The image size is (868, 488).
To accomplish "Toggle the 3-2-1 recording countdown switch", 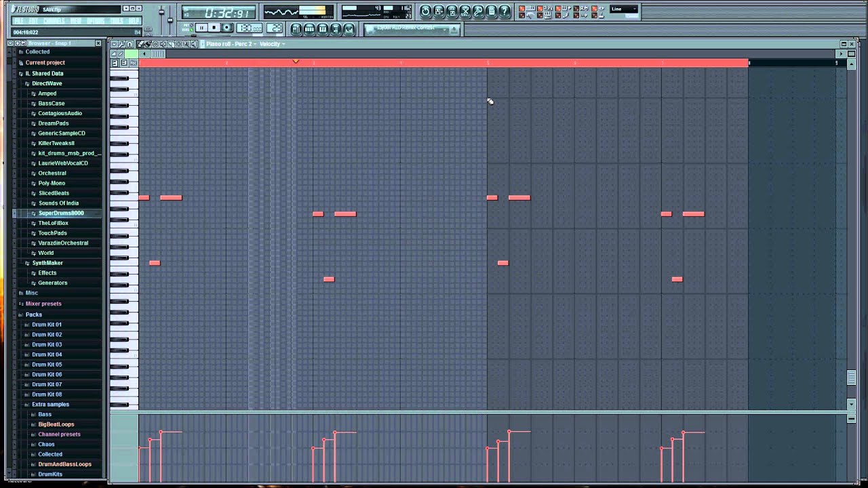I will [x=540, y=9].
